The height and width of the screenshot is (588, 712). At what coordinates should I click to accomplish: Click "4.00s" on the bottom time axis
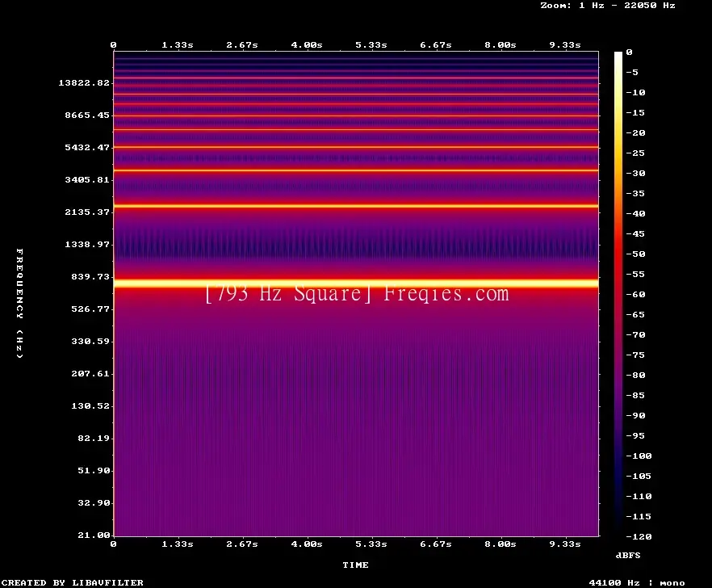(307, 544)
